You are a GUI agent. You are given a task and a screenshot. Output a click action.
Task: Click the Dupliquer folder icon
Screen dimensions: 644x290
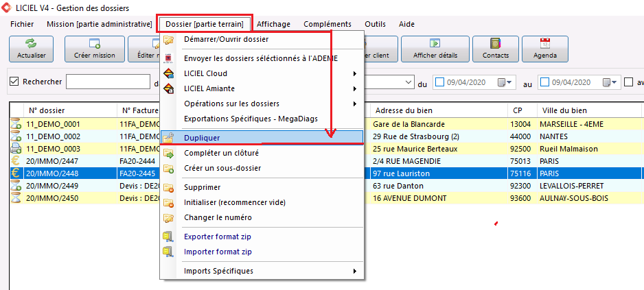168,138
